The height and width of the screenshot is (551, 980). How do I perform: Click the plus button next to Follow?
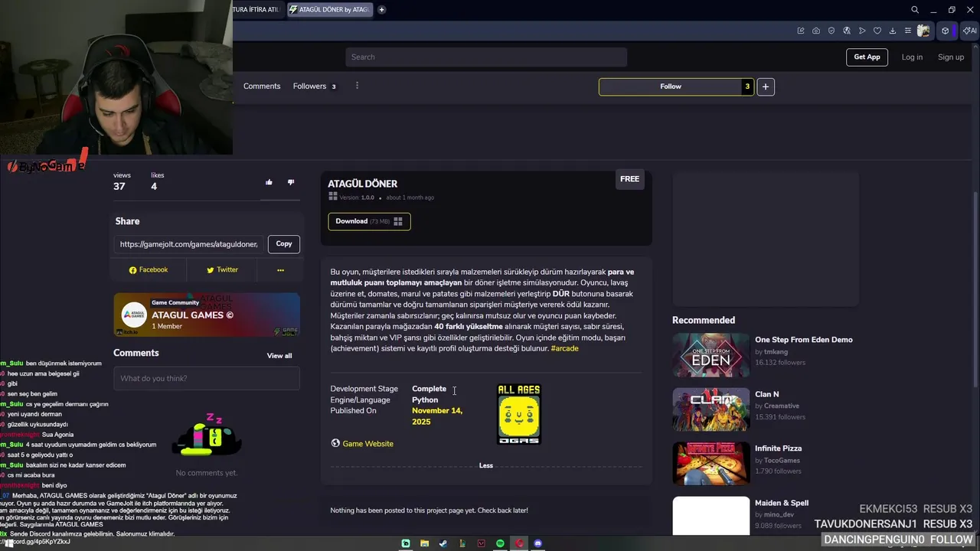(765, 86)
